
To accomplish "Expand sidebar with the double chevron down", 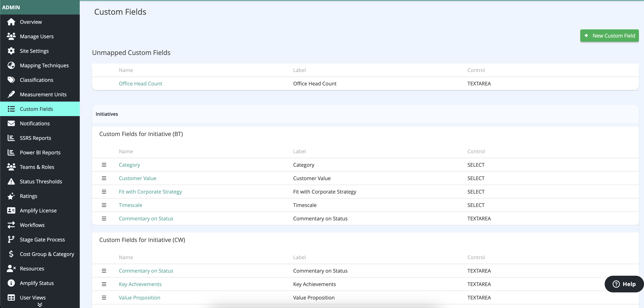I will click(x=40, y=305).
